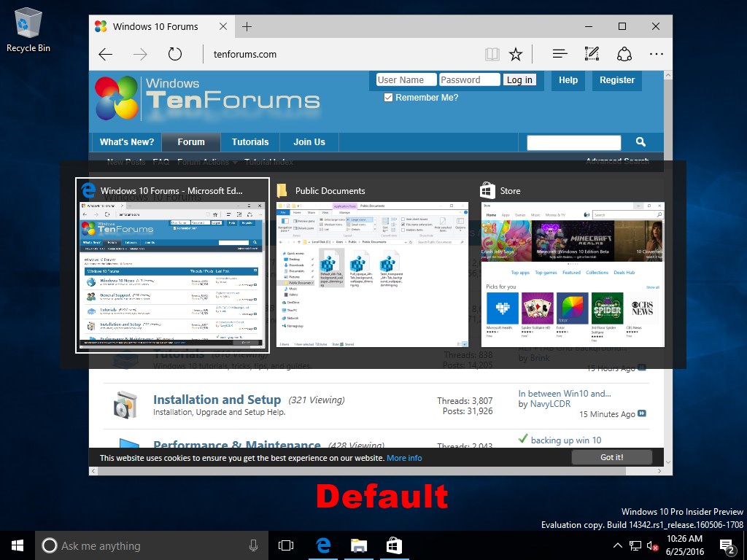Refresh the TenForums page
Image resolution: width=747 pixels, height=560 pixels.
tap(175, 53)
